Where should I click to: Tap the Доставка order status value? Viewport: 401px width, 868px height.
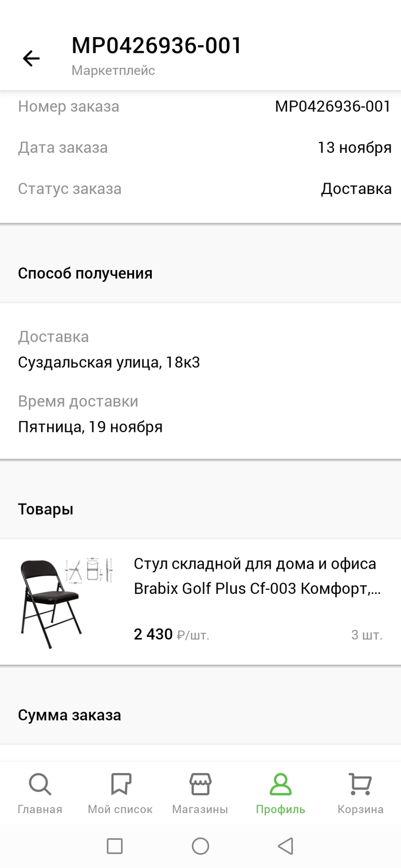click(x=356, y=189)
